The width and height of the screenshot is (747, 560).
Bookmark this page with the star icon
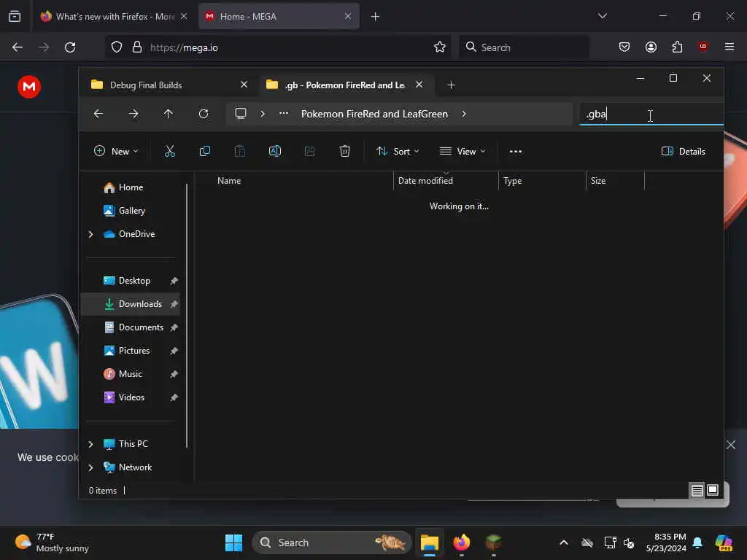pyautogui.click(x=440, y=47)
